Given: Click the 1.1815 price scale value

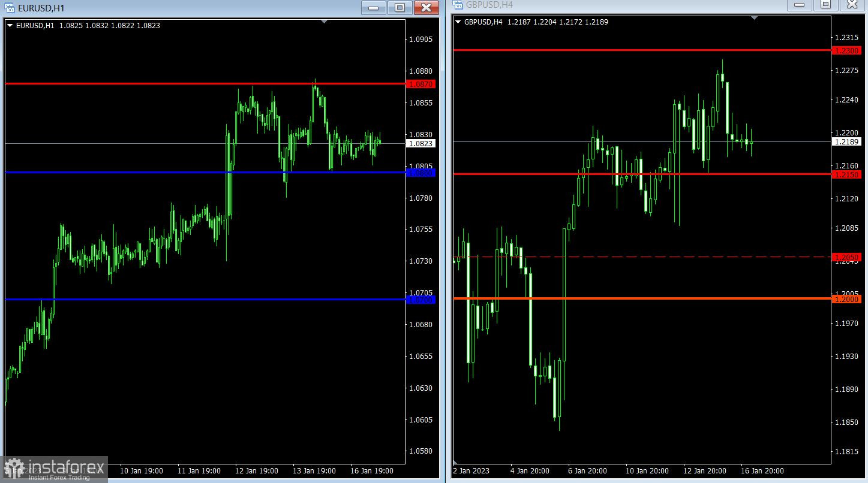Looking at the screenshot, I should [846, 452].
